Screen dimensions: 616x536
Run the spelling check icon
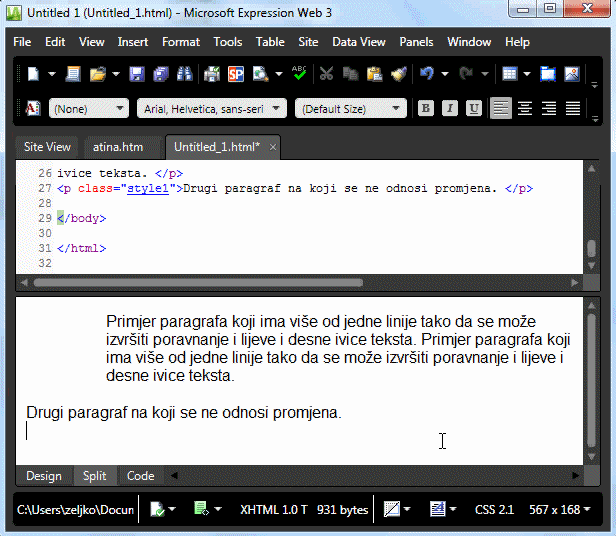pos(298,74)
